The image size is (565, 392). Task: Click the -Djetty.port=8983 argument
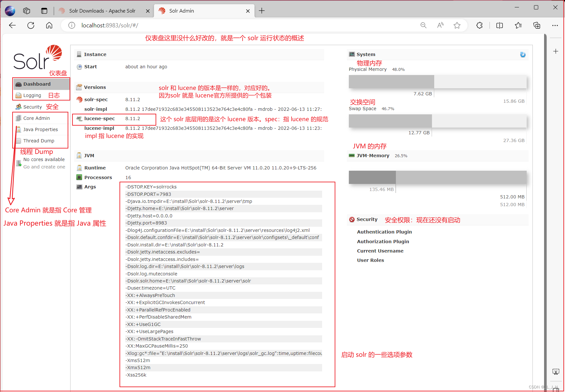click(146, 223)
